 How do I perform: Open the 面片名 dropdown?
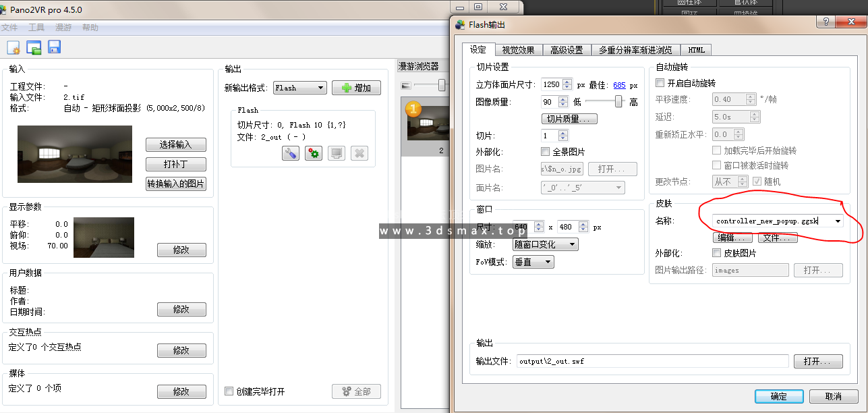583,188
